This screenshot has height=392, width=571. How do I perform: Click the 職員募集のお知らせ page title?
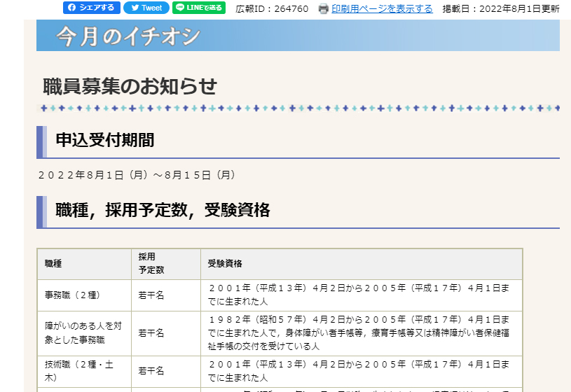(x=130, y=87)
